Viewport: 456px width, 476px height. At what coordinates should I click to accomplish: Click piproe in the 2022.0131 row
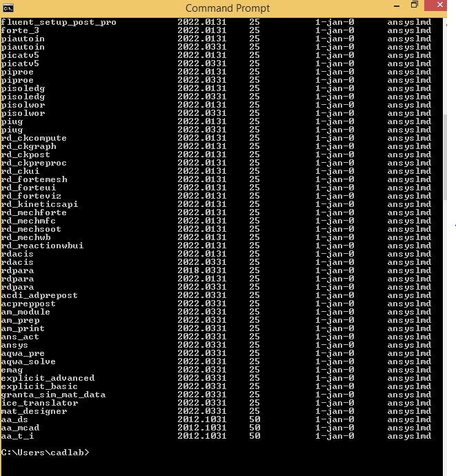[x=17, y=72]
